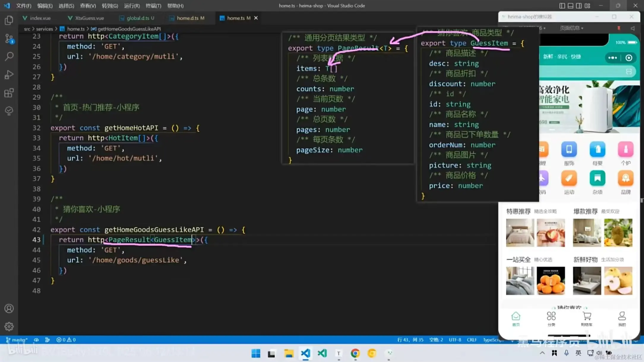The image size is (644, 362).
Task: Click the master branch indicator in status bar
Action: [x=17, y=340]
